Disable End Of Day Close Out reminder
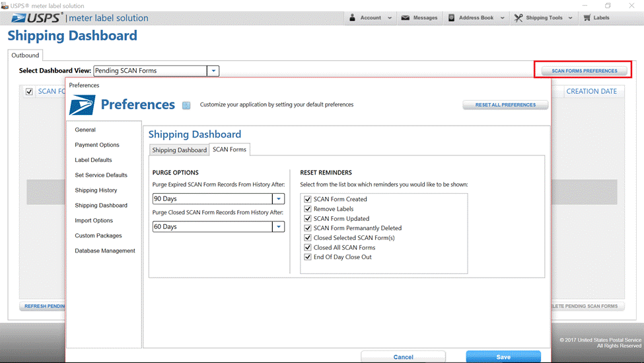644x363 pixels. click(x=308, y=257)
